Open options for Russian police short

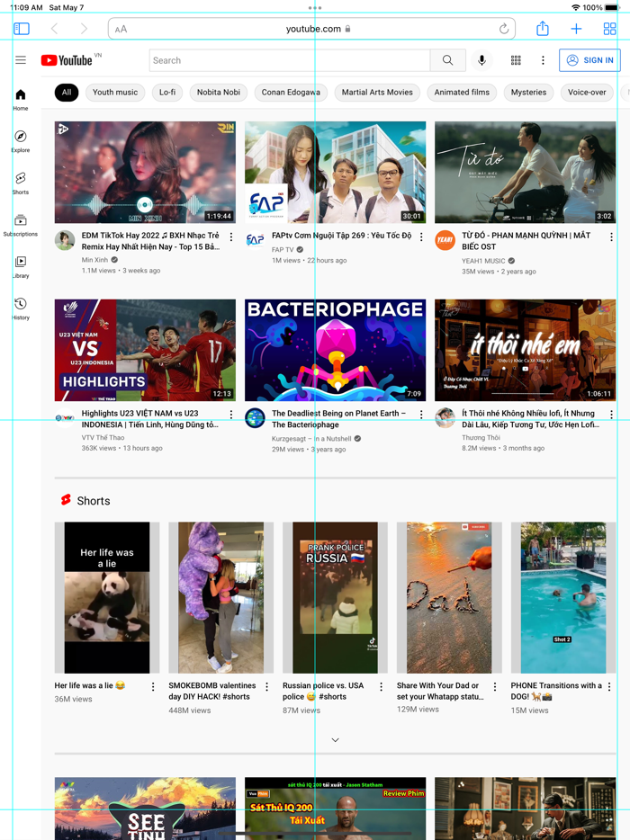pyautogui.click(x=382, y=687)
